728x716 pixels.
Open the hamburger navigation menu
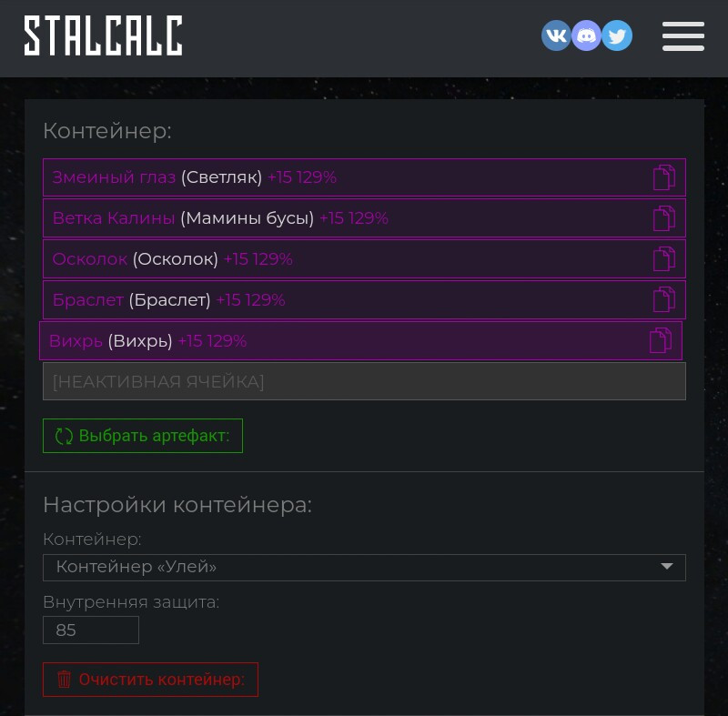(683, 35)
